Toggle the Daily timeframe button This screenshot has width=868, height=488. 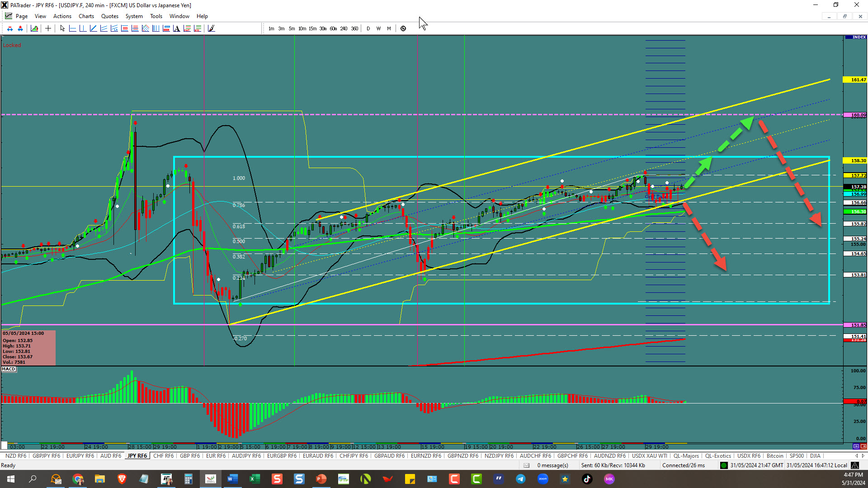click(368, 28)
